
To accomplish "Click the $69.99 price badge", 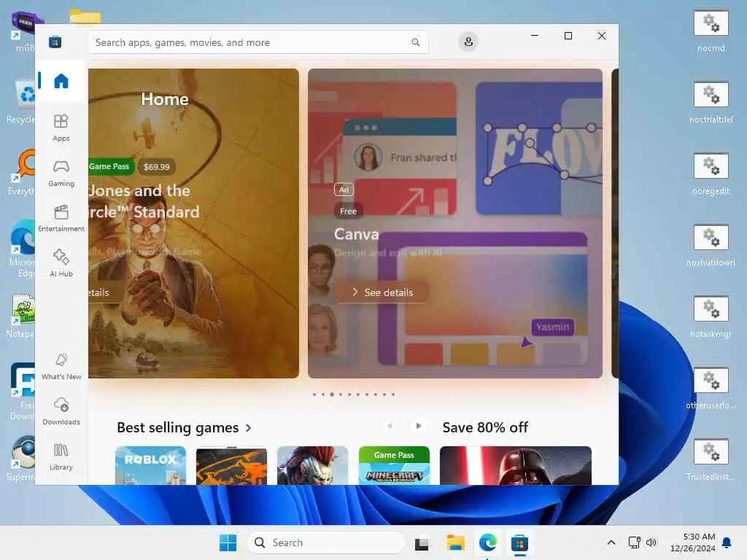I will 156,167.
